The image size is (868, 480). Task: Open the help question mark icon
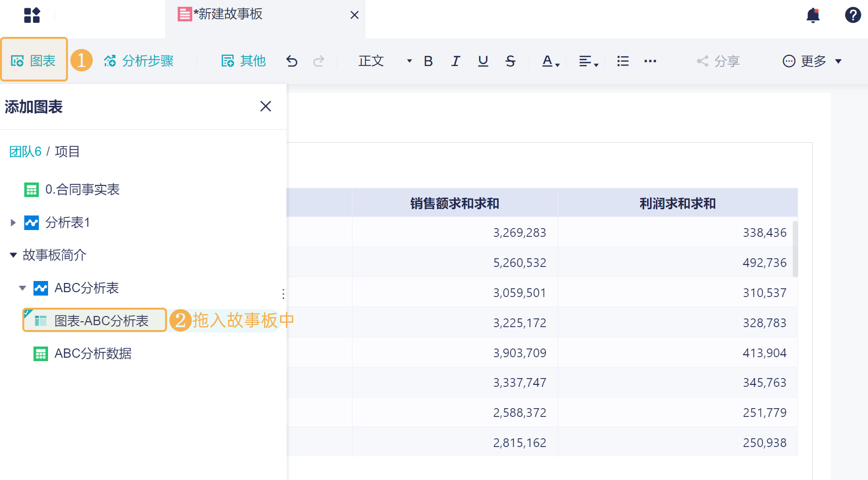[853, 15]
